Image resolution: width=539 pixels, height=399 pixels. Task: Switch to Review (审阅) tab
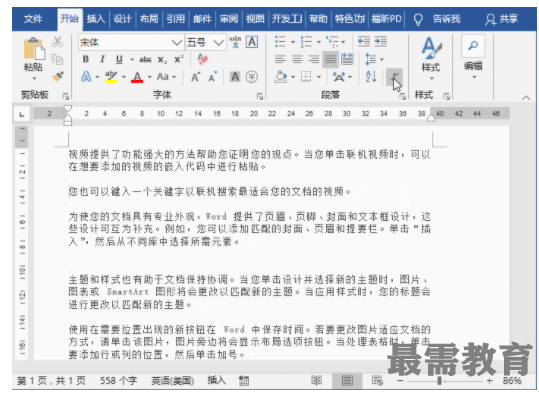pos(229,19)
